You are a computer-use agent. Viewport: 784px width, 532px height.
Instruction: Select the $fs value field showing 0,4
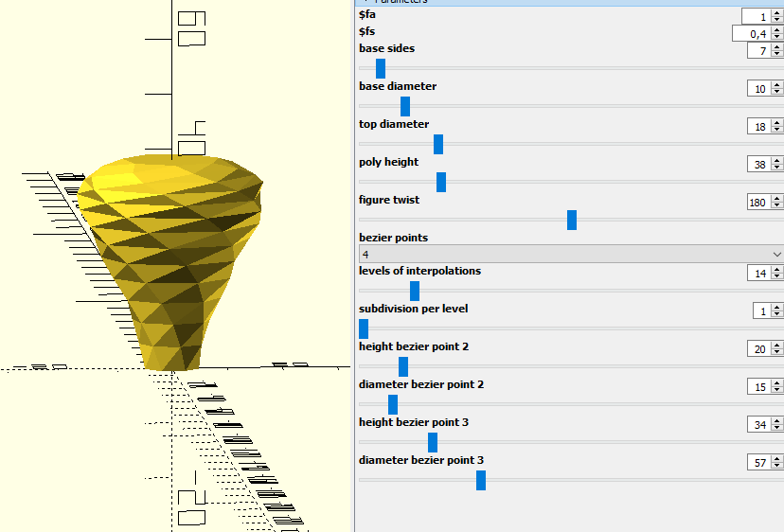pyautogui.click(x=751, y=33)
